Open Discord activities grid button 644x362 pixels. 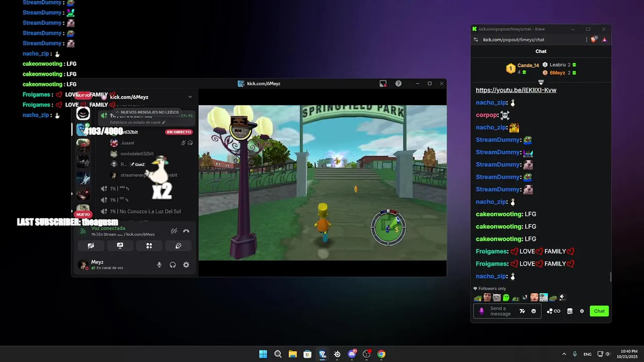click(x=149, y=246)
